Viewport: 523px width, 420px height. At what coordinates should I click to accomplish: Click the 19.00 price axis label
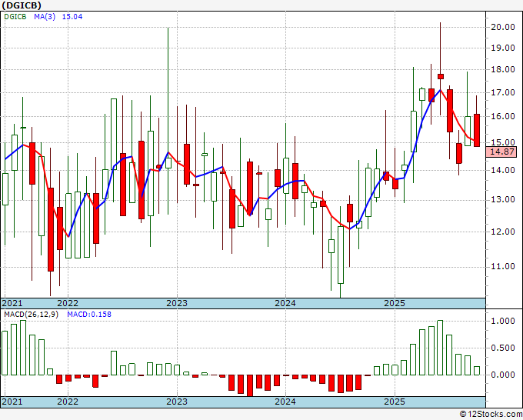[x=503, y=48]
